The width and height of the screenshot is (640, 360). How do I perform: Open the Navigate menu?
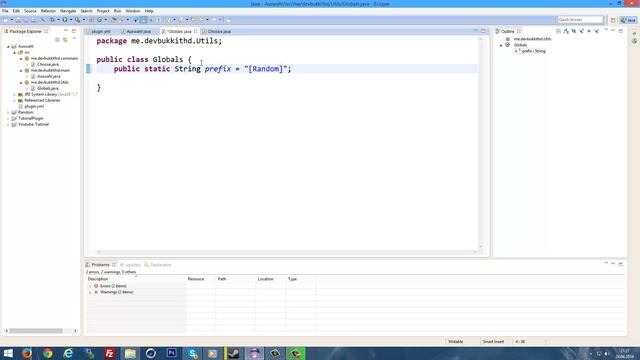tap(68, 11)
